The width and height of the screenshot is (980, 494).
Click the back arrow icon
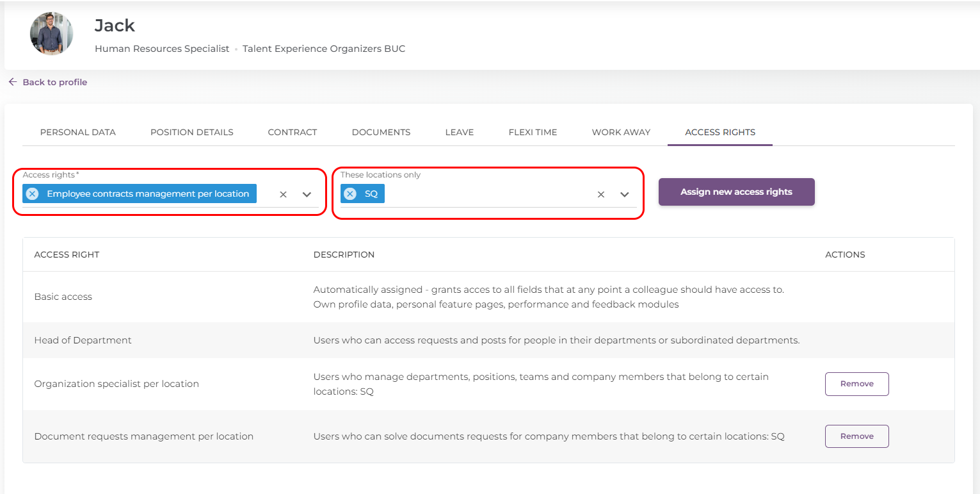click(13, 82)
